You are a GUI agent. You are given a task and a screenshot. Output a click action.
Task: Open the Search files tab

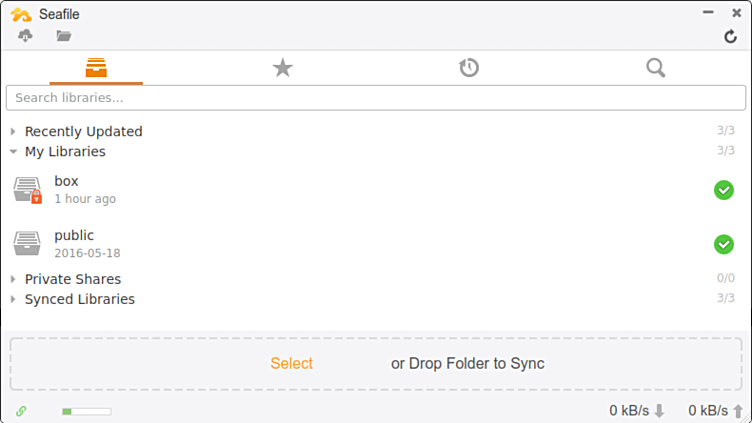[656, 68]
